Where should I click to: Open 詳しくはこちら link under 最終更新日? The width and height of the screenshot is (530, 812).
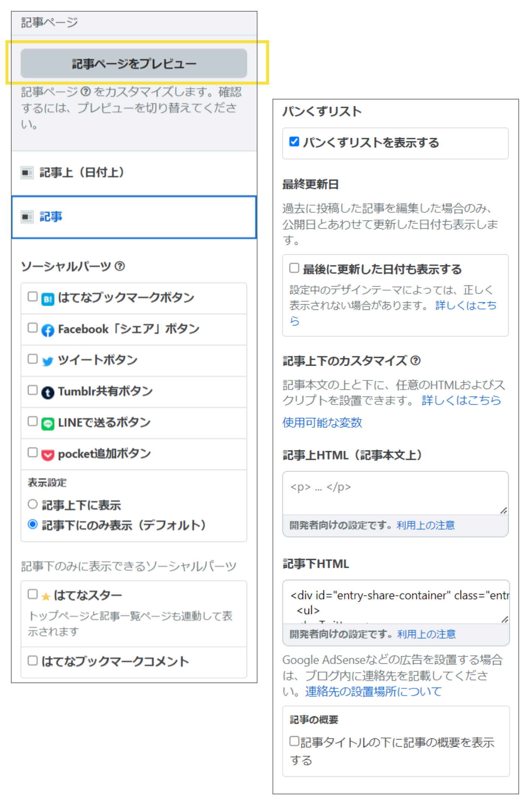pyautogui.click(x=466, y=305)
